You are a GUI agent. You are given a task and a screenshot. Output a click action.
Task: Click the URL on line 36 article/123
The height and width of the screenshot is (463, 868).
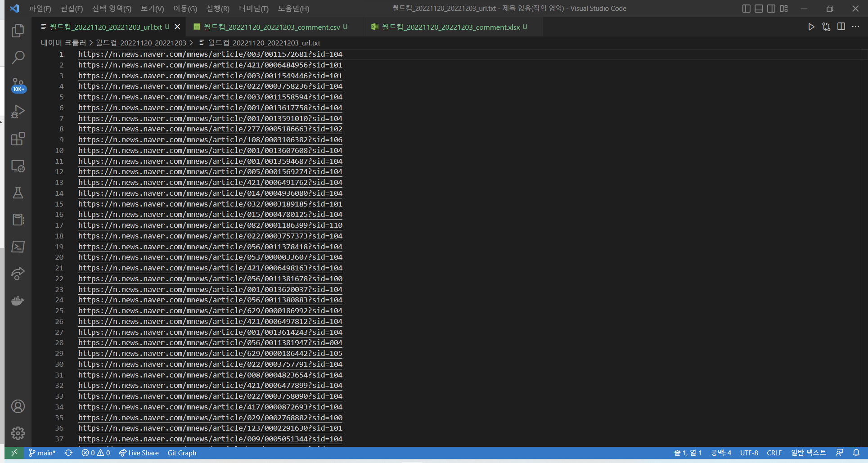(x=210, y=428)
